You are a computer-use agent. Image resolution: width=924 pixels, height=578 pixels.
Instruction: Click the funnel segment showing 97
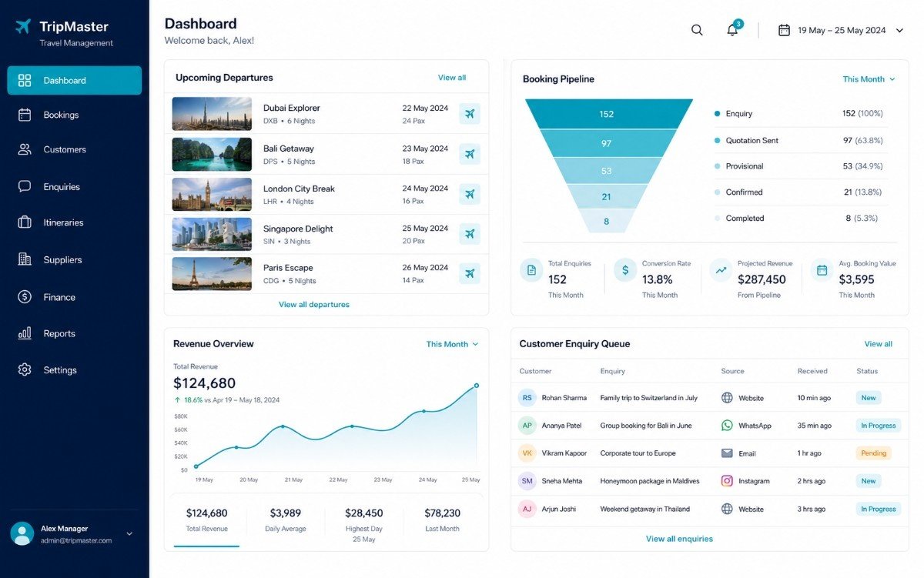click(607, 143)
